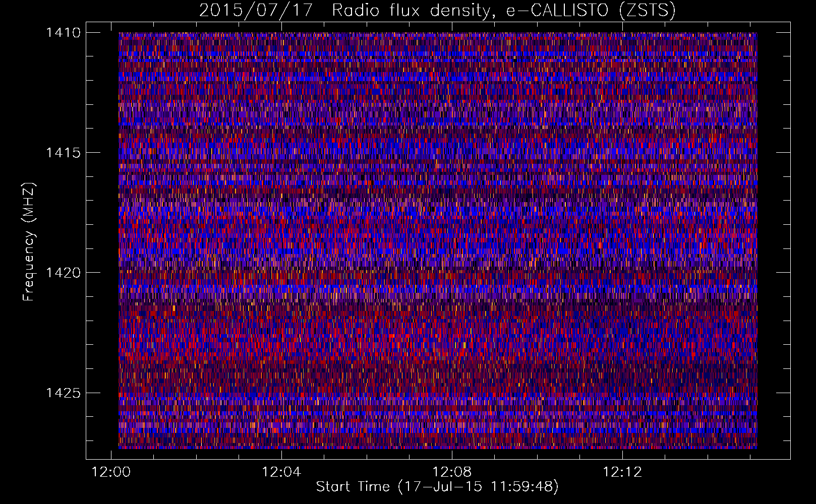816x504 pixels.
Task: Click the 12:08 time tick label
Action: click(452, 472)
